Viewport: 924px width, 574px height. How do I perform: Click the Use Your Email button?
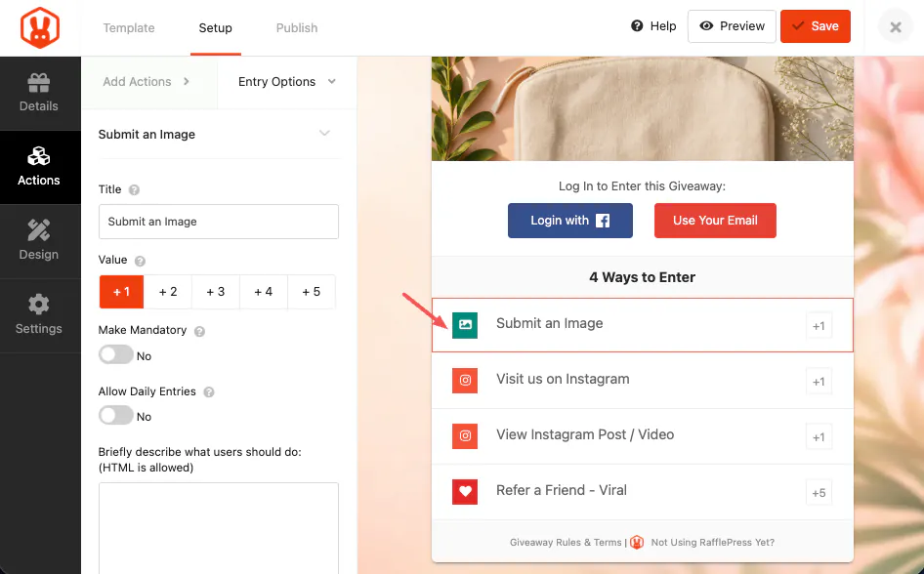click(x=715, y=221)
